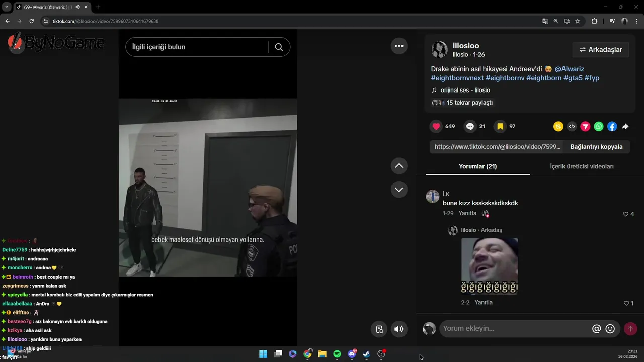The width and height of the screenshot is (644, 362).
Task: Go back in browser
Action: (x=7, y=21)
